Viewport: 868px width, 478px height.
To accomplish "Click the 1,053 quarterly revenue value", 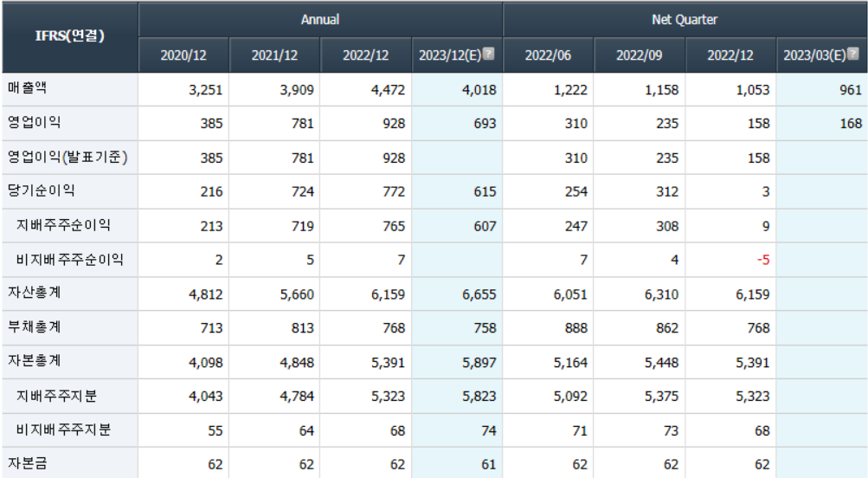I will tap(753, 90).
